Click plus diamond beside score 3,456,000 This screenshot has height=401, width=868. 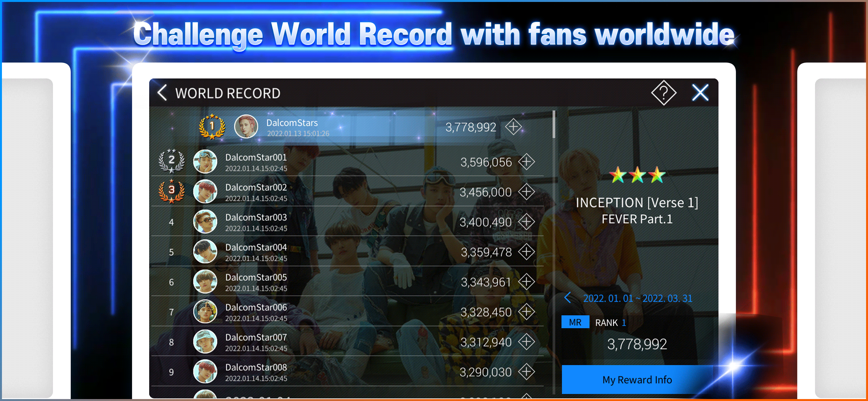(526, 192)
